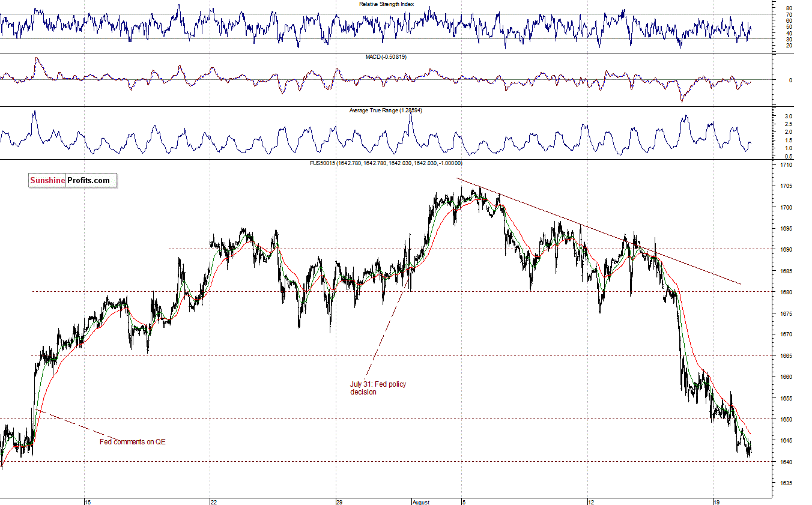Click date axis label 5 after August

(x=464, y=502)
